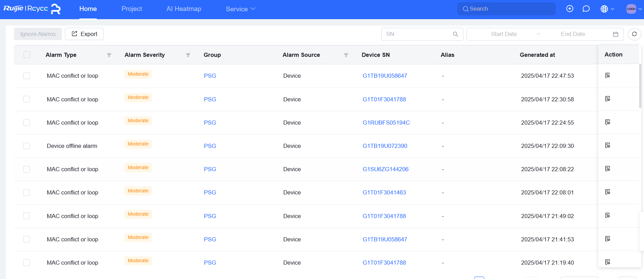The height and width of the screenshot is (279, 644).
Task: Open details action for 21:49:02 alarm
Action: coord(608,215)
